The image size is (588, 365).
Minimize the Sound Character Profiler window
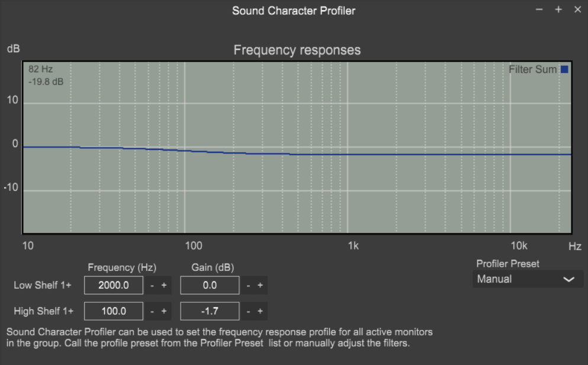(539, 9)
